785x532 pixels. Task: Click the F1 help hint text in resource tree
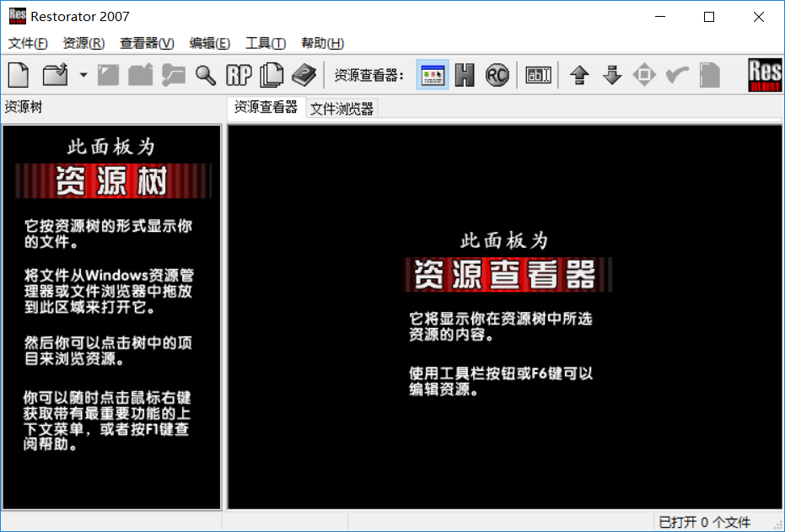(107, 421)
